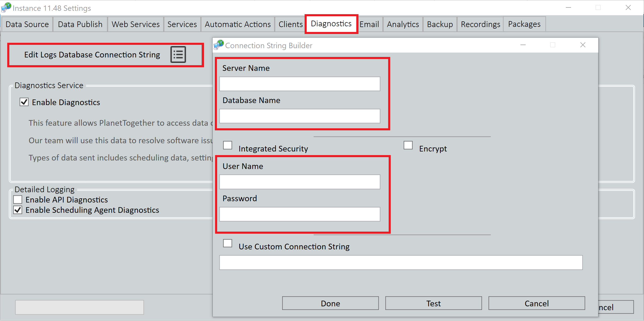Focus the Server Name field
The image size is (644, 321).
click(x=300, y=84)
